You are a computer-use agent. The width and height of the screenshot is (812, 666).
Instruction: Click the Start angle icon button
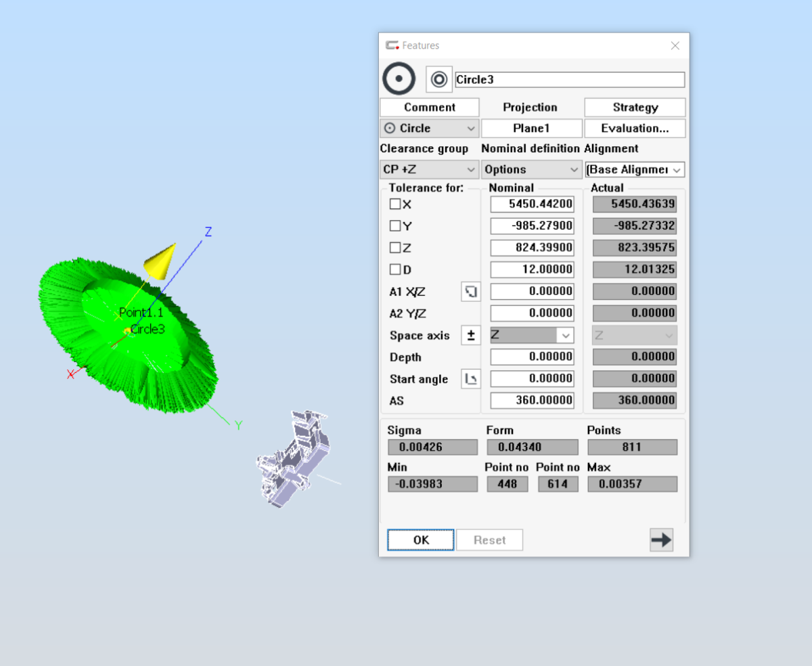click(x=471, y=379)
